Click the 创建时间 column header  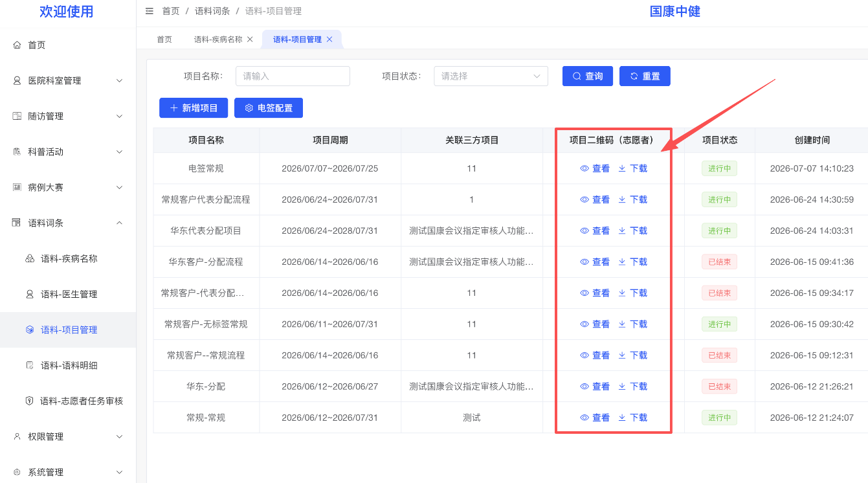coord(812,140)
